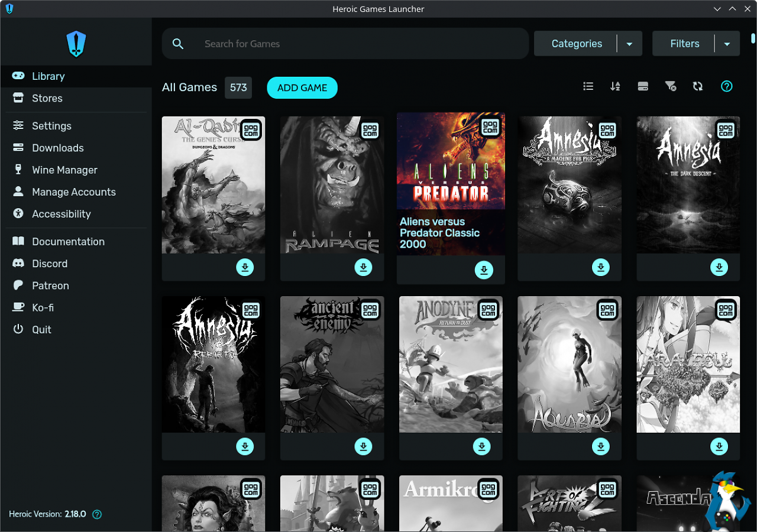Sort by installed hard-drive icon
The width and height of the screenshot is (757, 532).
click(643, 86)
